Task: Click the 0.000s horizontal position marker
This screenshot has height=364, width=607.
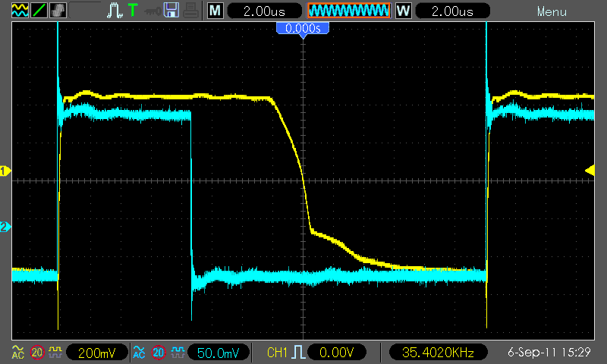Action: point(303,30)
